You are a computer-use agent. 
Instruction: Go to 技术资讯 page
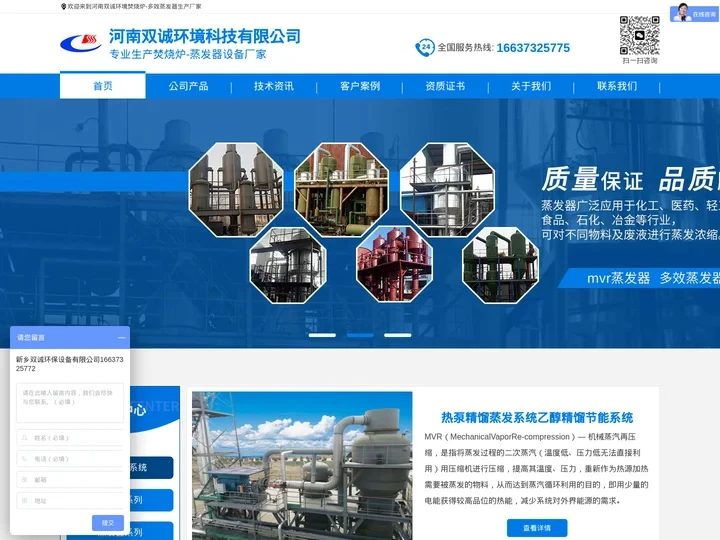click(274, 86)
